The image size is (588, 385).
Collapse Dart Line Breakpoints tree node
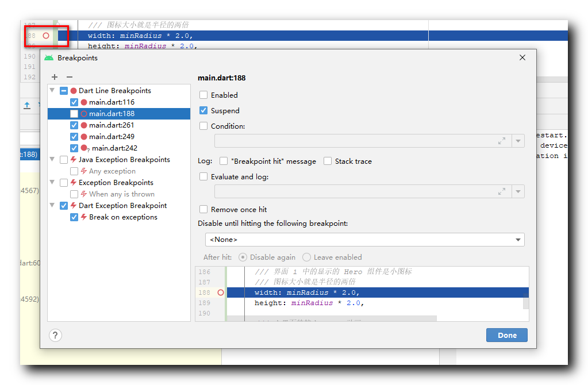pos(52,90)
